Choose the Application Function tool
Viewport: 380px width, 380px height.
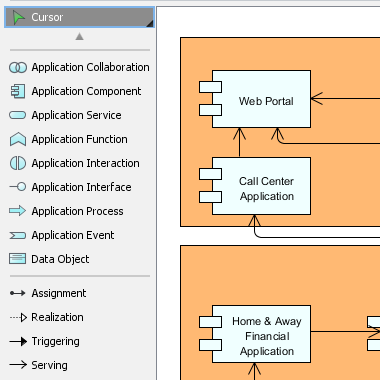pyautogui.click(x=79, y=139)
